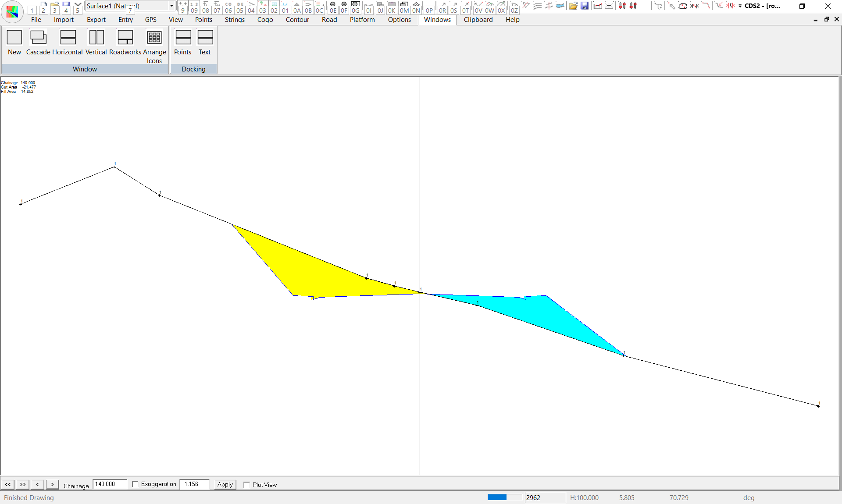842x504 pixels.
Task: Expand the quick access toolbar customize arrow
Action: click(x=740, y=6)
